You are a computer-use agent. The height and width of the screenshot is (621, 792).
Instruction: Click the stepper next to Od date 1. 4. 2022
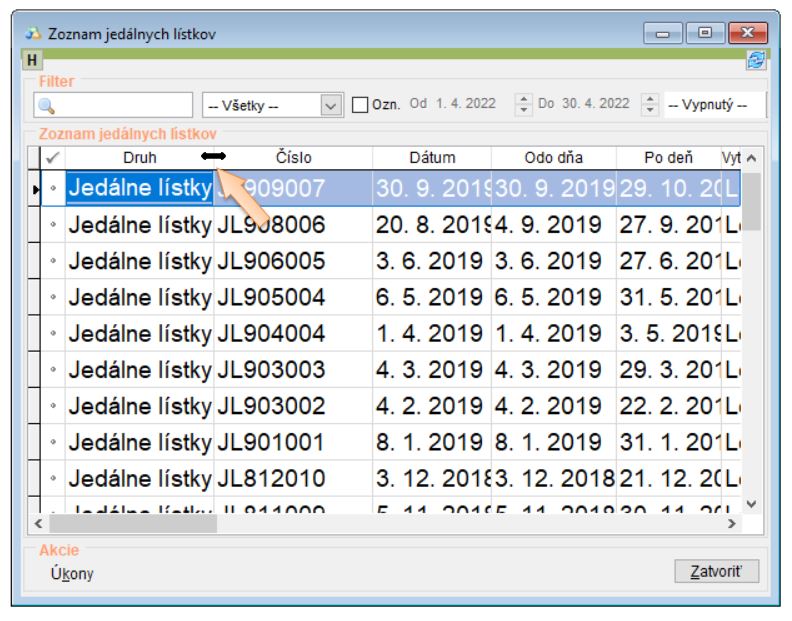click(x=523, y=104)
